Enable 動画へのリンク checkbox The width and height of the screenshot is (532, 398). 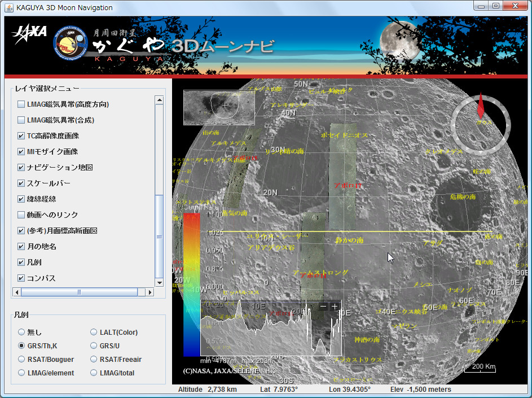pos(21,215)
